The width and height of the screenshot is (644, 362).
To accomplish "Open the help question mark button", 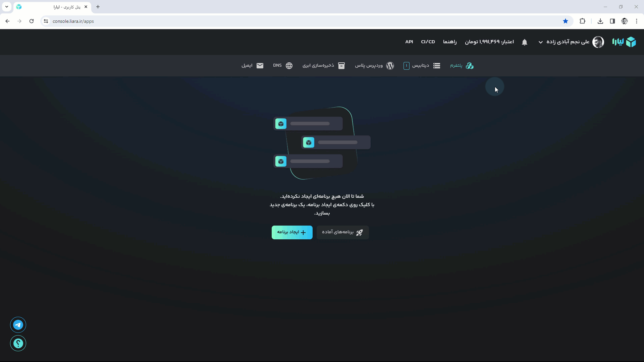I will pos(18,343).
